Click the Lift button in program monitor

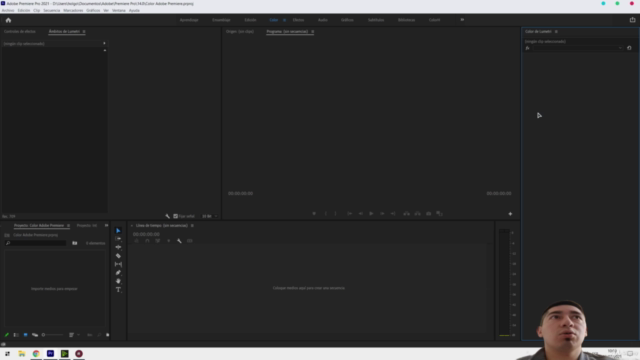[x=407, y=214]
